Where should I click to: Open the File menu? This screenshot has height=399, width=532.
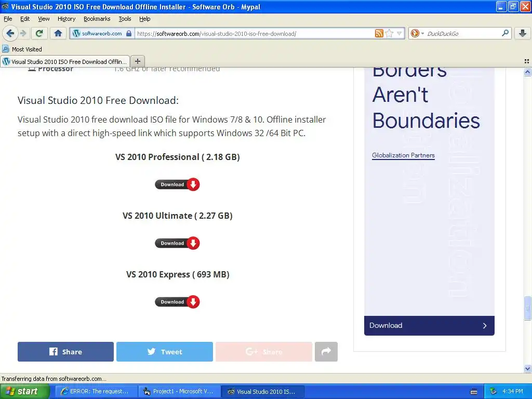pos(8,19)
